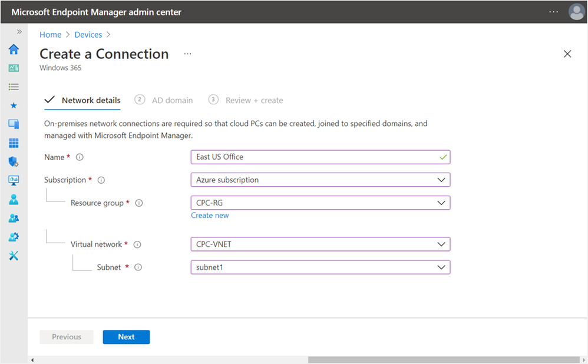This screenshot has height=364, width=588.
Task: Open the Resource group dropdown
Action: (x=320, y=203)
